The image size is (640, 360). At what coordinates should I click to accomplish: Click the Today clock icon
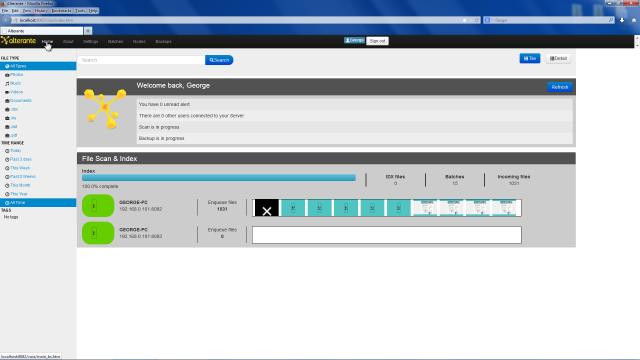pyautogui.click(x=7, y=151)
